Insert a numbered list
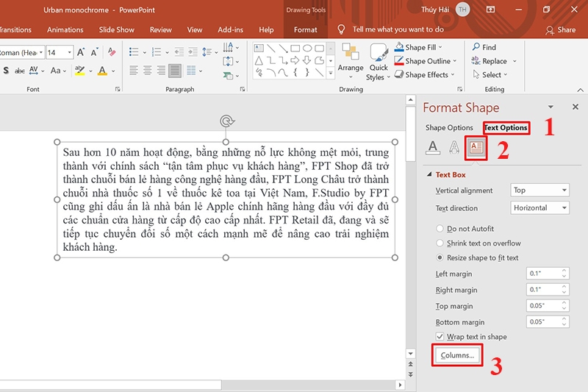588x392 pixels. click(x=157, y=51)
